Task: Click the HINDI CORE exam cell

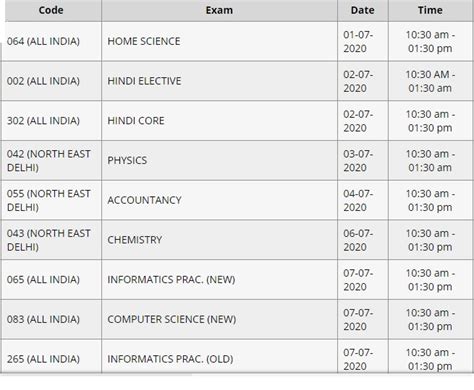Action: (x=219, y=121)
